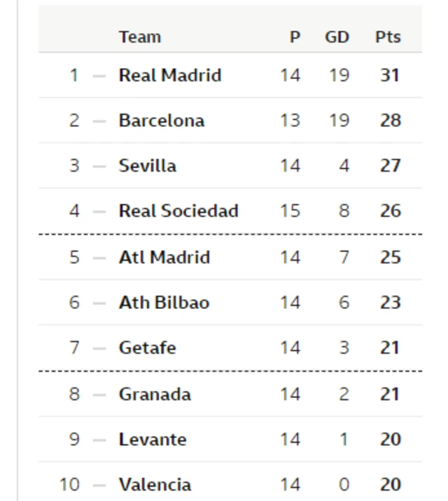Click the movement indicator beside Getafe
448x501 pixels.
99,349
